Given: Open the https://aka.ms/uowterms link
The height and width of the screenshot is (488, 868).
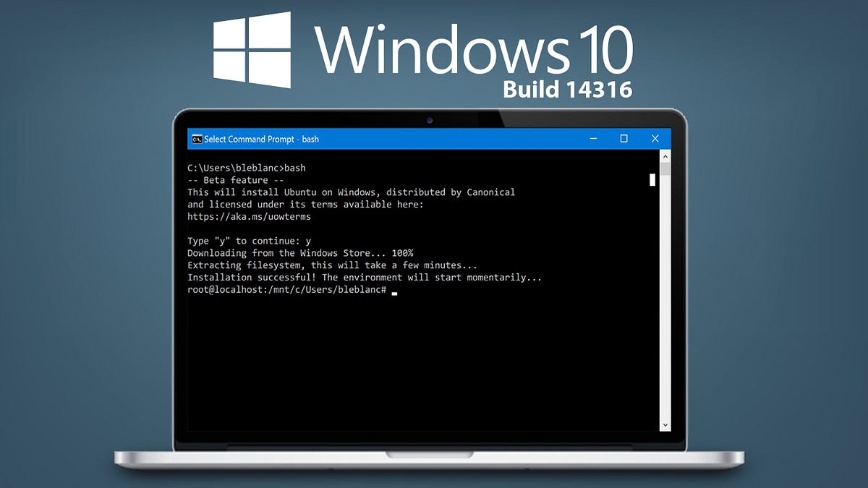Looking at the screenshot, I should pos(251,216).
